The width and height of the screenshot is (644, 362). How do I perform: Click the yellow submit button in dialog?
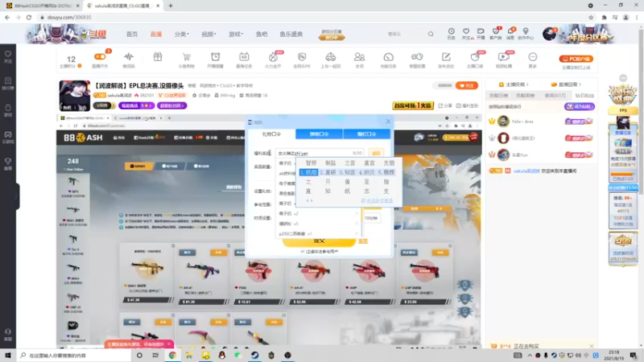click(x=319, y=241)
